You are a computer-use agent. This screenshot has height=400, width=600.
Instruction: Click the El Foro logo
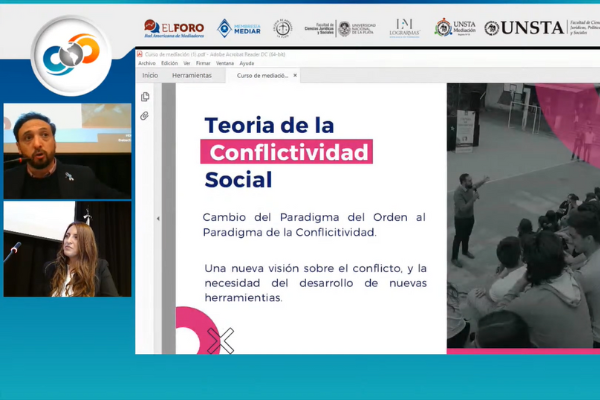point(174,28)
